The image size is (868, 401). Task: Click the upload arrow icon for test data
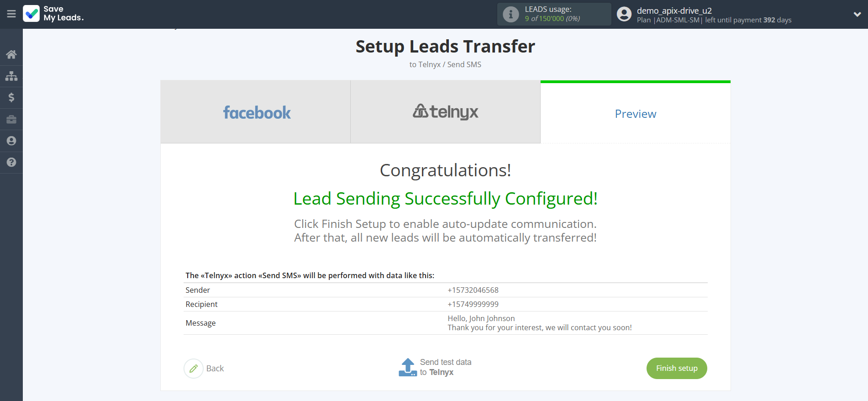(408, 367)
